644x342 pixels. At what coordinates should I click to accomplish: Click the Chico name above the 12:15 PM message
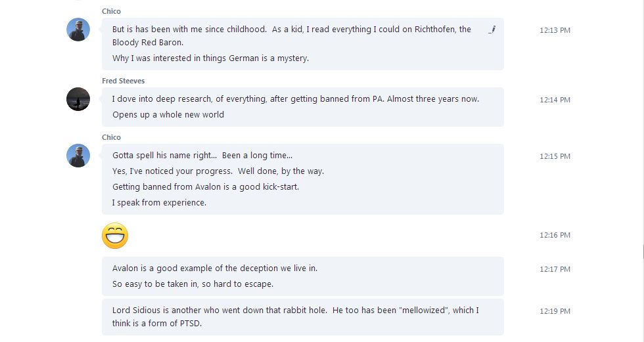pyautogui.click(x=111, y=137)
